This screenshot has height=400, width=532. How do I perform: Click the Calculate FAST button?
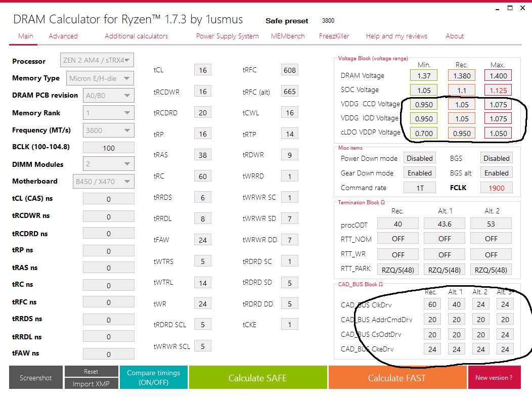(x=397, y=377)
